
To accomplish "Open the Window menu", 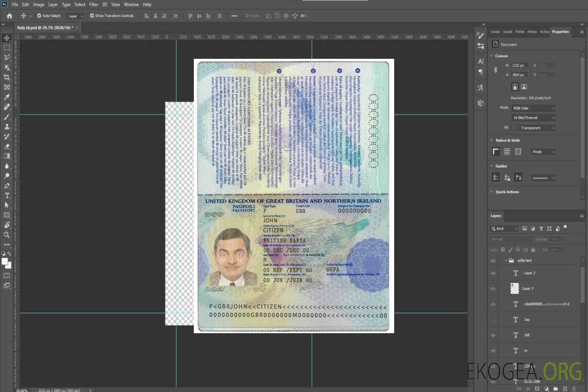I will (x=131, y=4).
